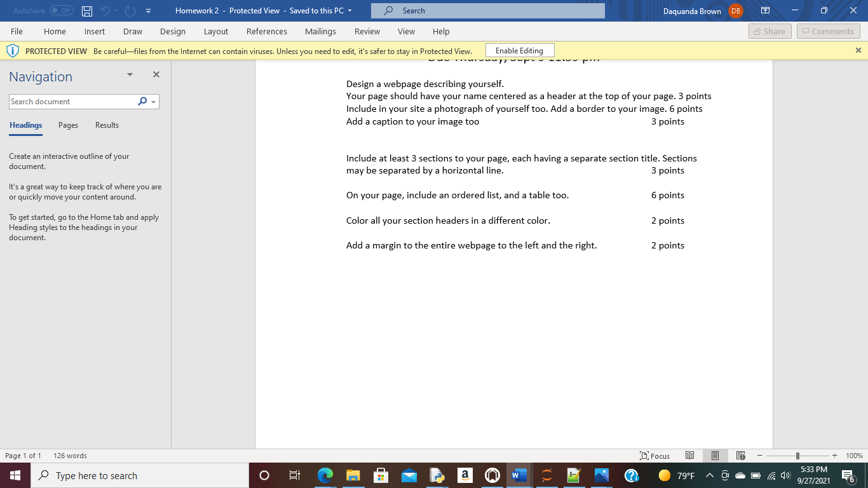Open the Comments pane
This screenshot has height=488, width=868.
pos(828,30)
